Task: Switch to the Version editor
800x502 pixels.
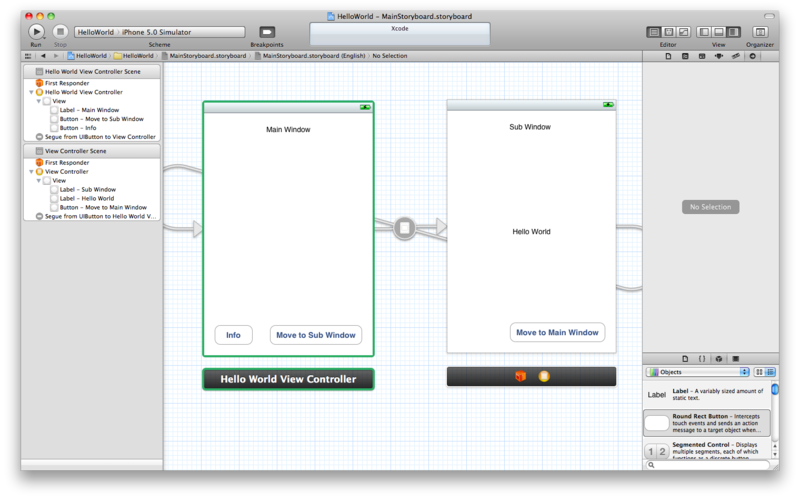Action: pyautogui.click(x=683, y=32)
